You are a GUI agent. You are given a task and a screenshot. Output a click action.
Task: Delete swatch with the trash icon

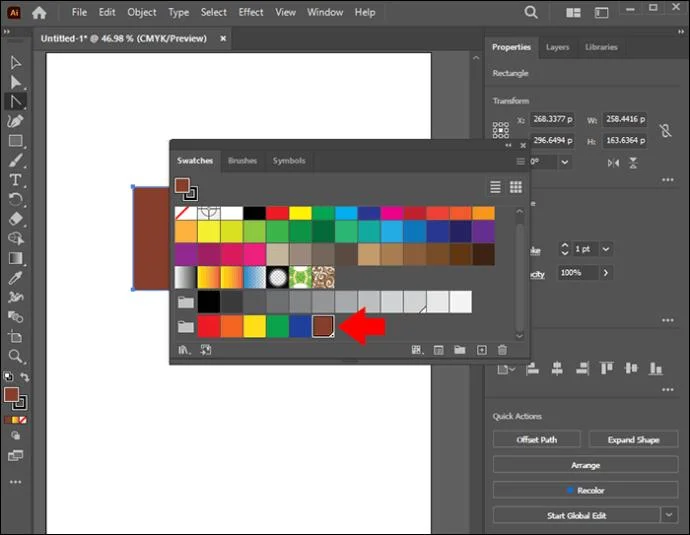[x=502, y=350]
